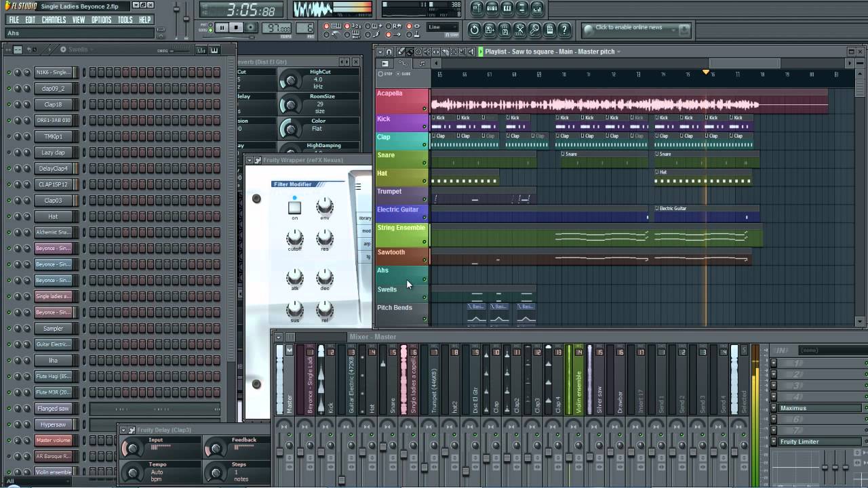Click the Acapella track name in Playlist
Viewport: 868px width, 488px height.
(389, 94)
